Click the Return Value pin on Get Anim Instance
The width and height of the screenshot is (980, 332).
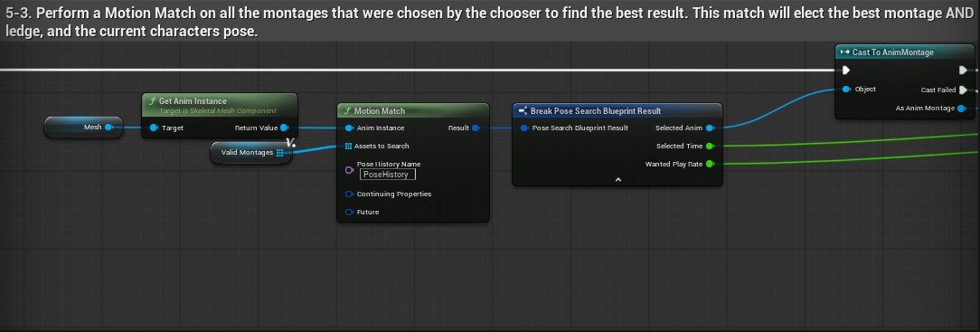point(284,128)
